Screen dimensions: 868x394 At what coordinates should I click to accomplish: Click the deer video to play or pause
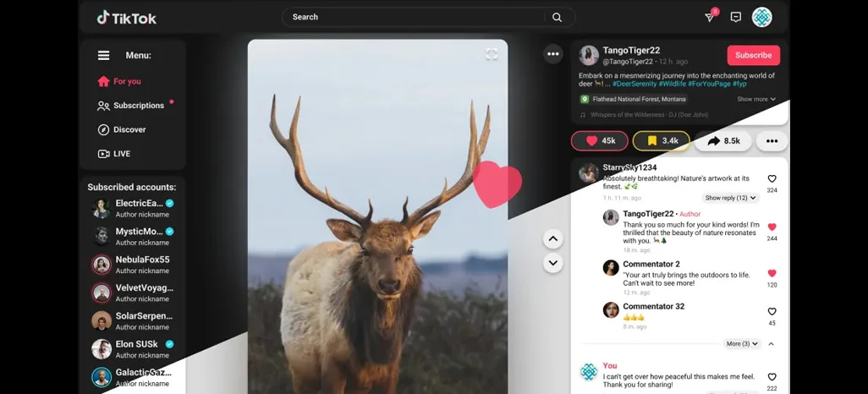click(x=377, y=216)
